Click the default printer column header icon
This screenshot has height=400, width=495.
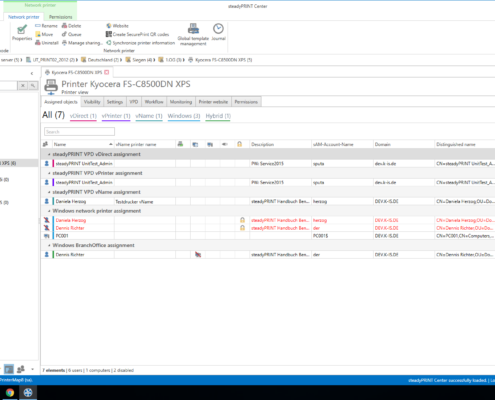180,144
